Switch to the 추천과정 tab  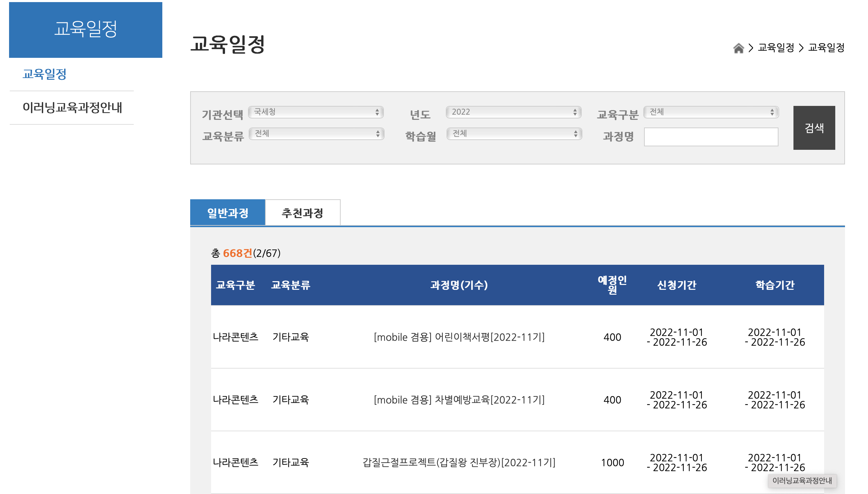point(302,213)
